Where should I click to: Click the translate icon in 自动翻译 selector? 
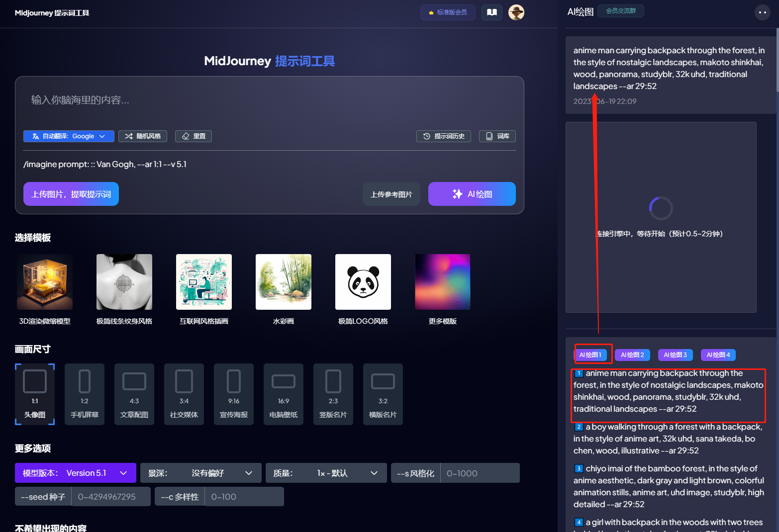[x=35, y=136]
